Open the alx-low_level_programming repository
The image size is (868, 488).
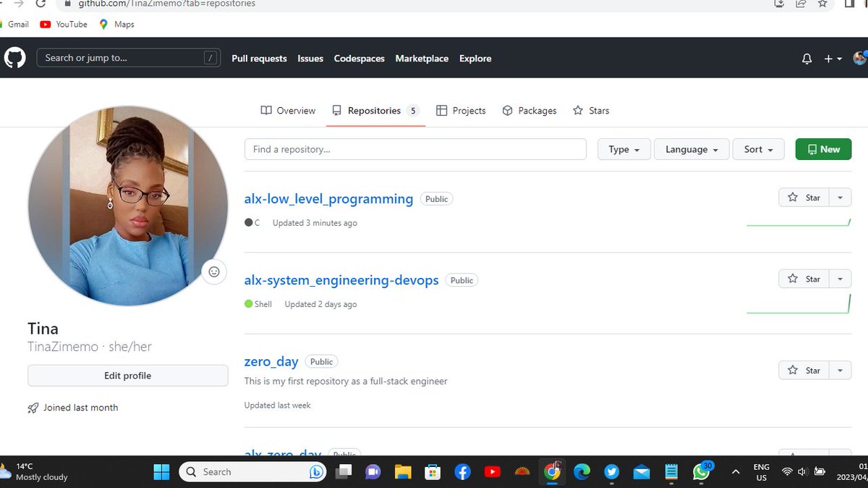[x=328, y=198]
